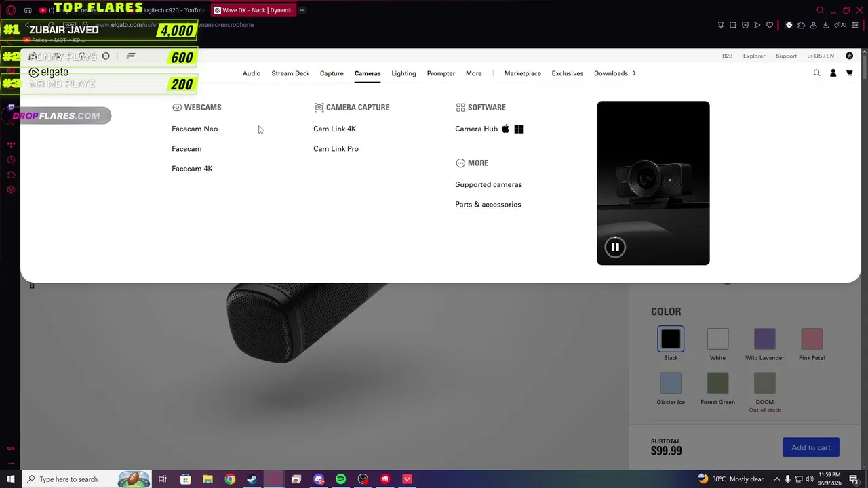Choose the Pink Petal color swatch
The width and height of the screenshot is (868, 488).
pyautogui.click(x=812, y=339)
